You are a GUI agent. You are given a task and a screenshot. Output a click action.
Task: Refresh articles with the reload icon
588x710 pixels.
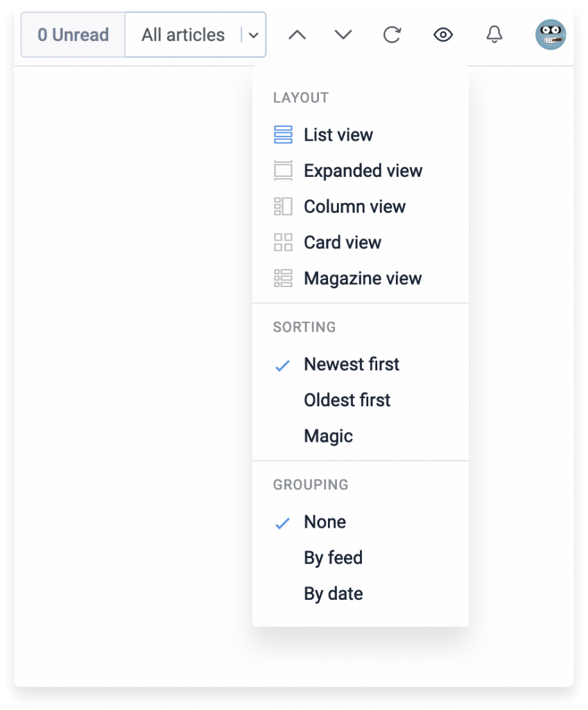(392, 34)
